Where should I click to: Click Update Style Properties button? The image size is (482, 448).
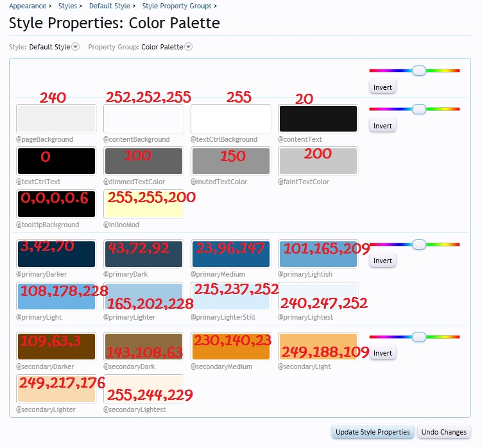[372, 432]
